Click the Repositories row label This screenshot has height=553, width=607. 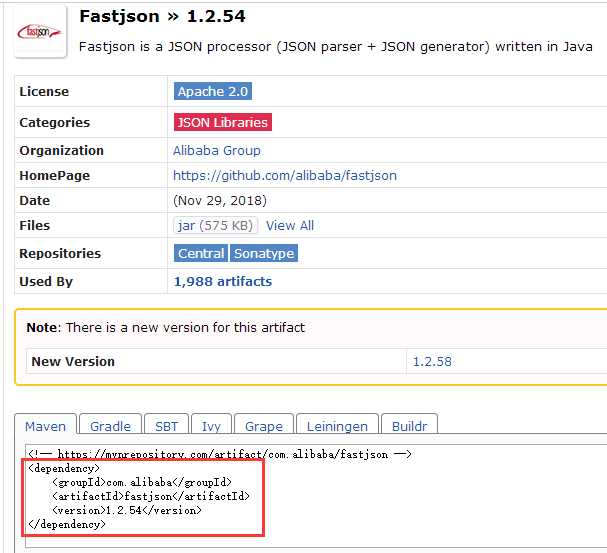tap(60, 253)
